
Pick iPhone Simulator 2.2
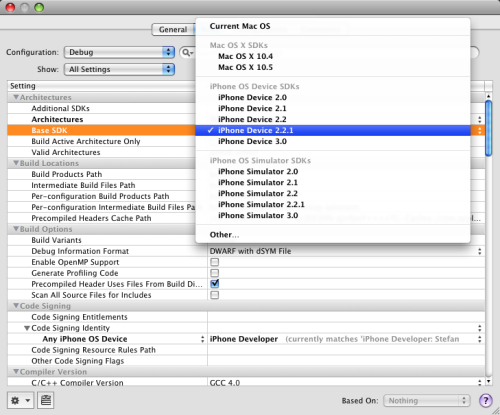click(x=333, y=194)
